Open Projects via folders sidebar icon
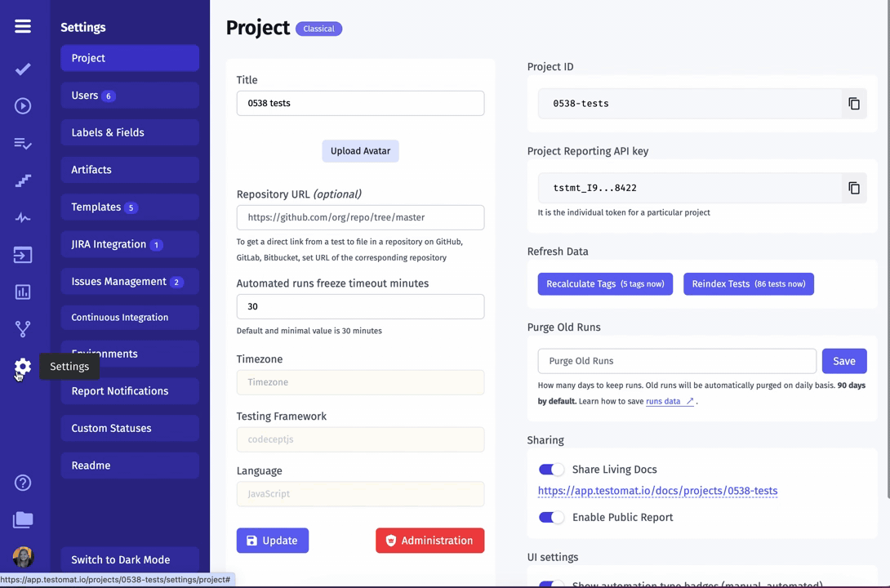This screenshot has width=890, height=588. point(23,520)
